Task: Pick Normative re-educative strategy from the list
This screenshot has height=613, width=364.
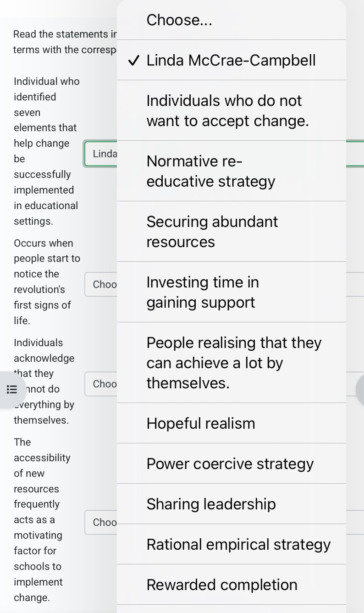Action: 211,171
